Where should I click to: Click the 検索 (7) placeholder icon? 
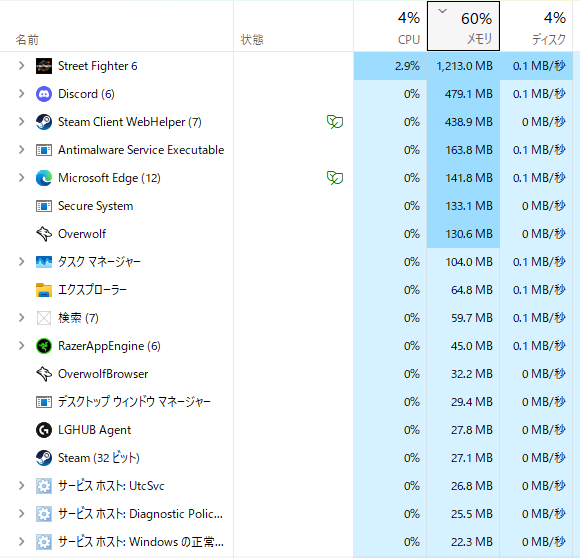44,318
